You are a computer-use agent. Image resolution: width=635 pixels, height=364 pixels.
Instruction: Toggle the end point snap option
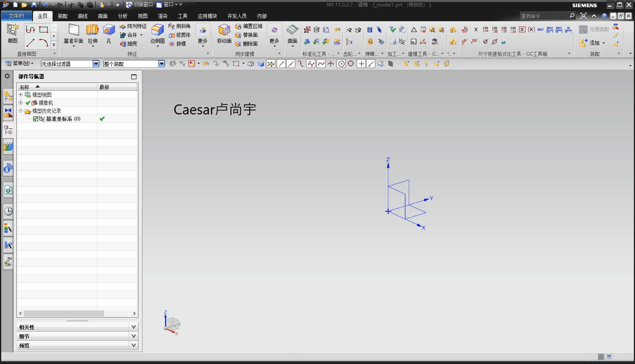click(x=281, y=64)
